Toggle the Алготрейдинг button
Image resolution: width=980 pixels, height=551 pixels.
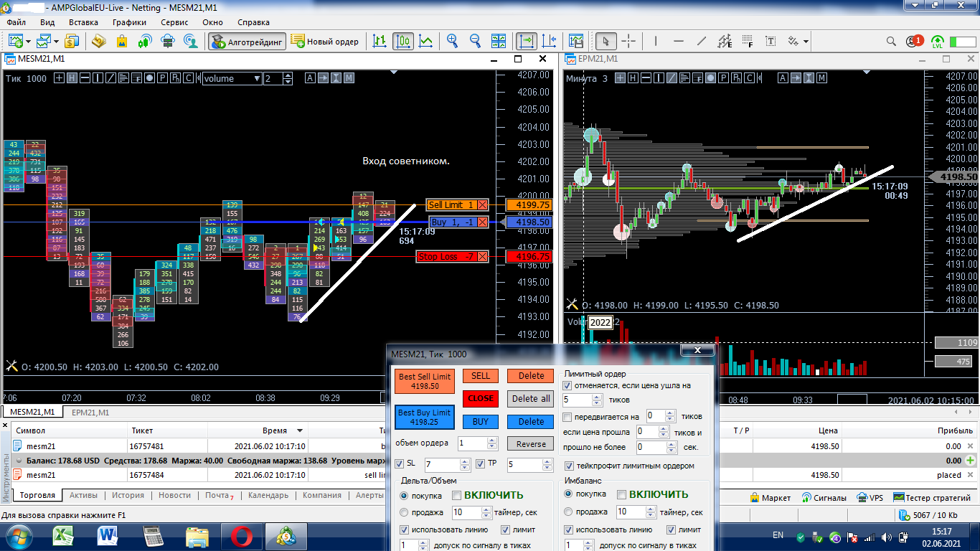pos(248,41)
